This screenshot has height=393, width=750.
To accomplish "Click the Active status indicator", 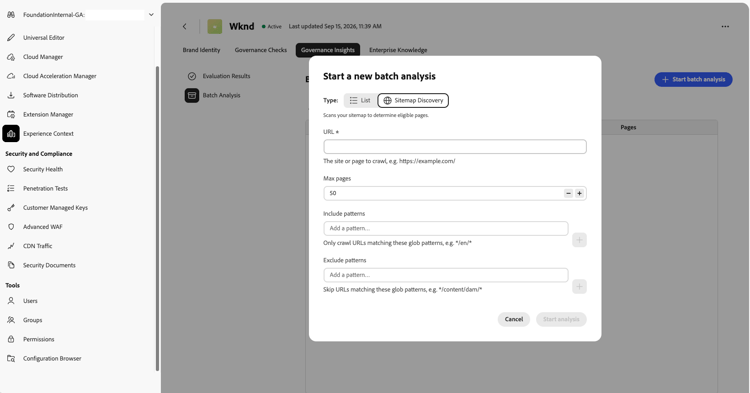I will [272, 26].
